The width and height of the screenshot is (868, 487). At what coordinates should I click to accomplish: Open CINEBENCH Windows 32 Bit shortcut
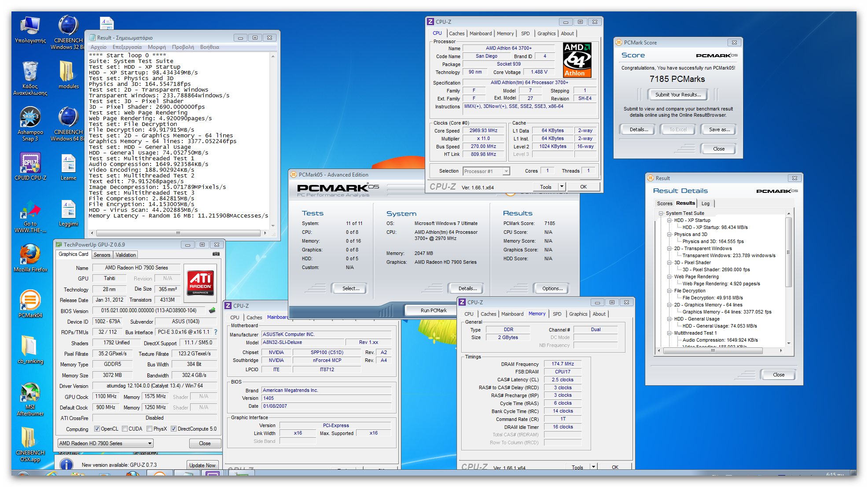[68, 32]
